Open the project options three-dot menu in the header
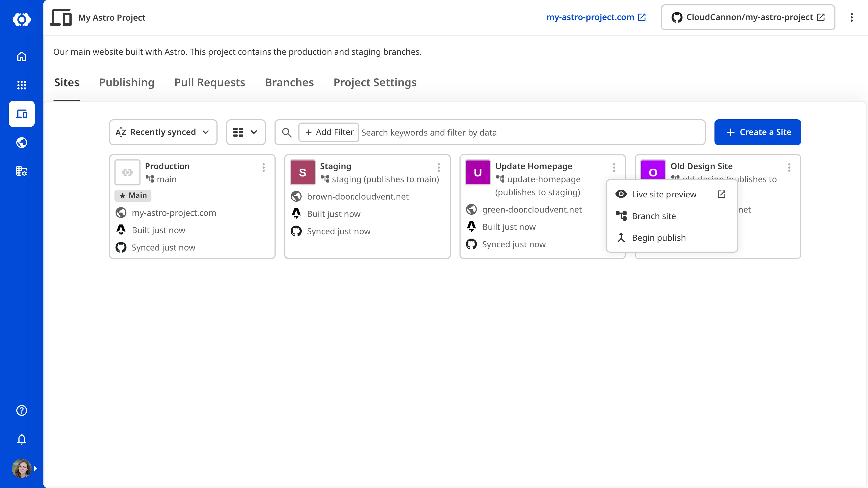Image resolution: width=868 pixels, height=488 pixels. pyautogui.click(x=851, y=18)
